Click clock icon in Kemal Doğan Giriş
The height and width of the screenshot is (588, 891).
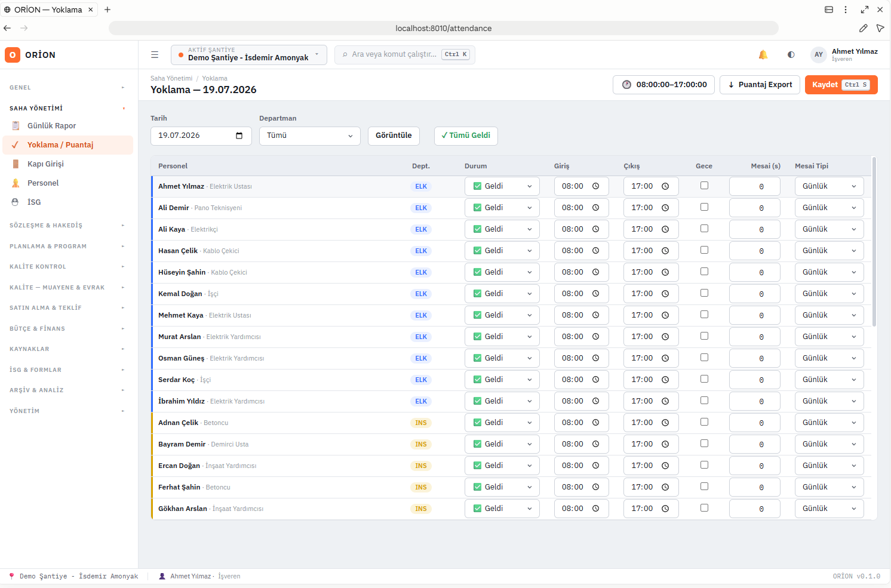(595, 294)
